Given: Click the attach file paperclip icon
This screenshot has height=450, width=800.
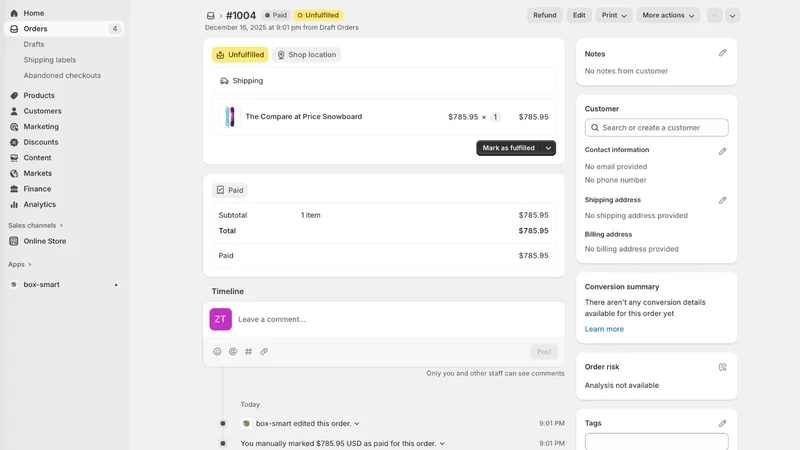Looking at the screenshot, I should pos(264,352).
